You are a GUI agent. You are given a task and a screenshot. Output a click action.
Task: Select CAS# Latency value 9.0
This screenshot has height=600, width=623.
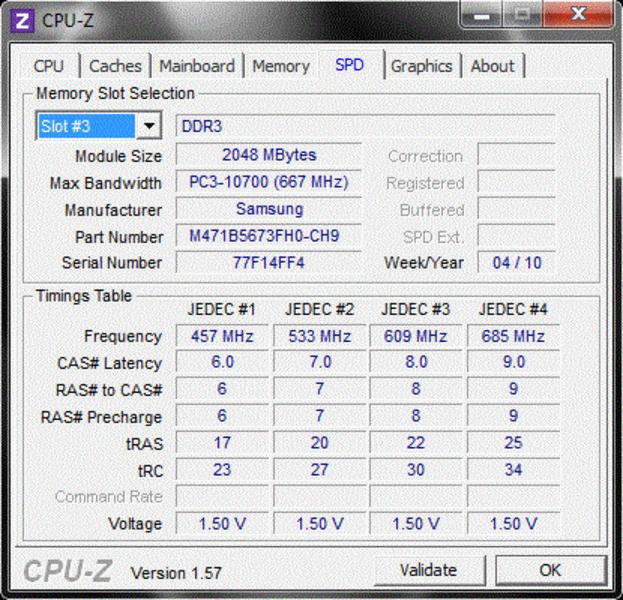coord(513,362)
